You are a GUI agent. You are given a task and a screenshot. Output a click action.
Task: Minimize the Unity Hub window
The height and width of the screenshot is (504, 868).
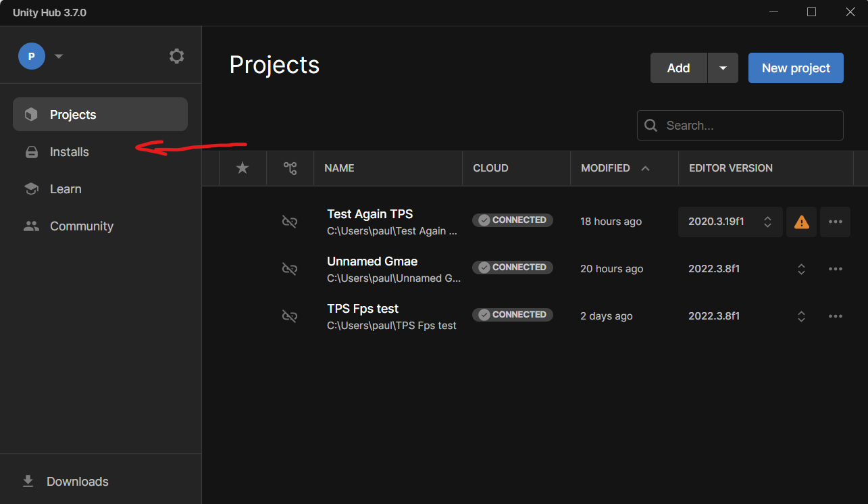773,12
